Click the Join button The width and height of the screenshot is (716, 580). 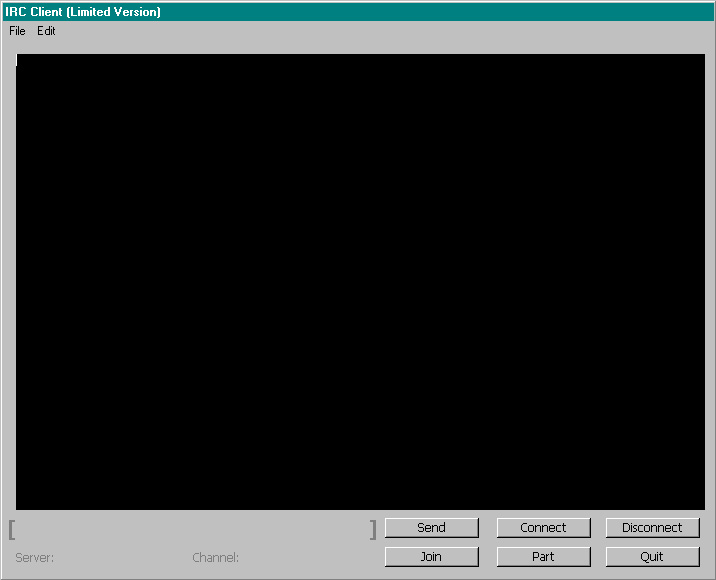[432, 557]
